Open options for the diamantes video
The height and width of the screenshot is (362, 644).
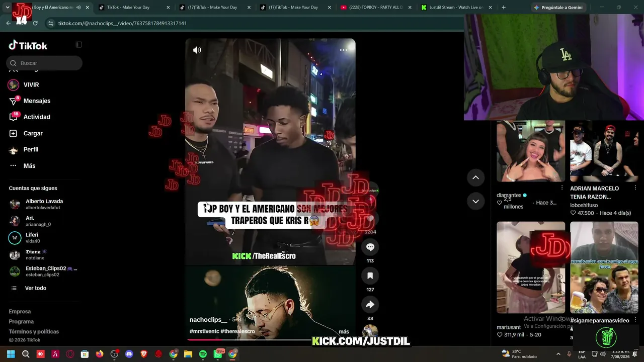(x=562, y=188)
